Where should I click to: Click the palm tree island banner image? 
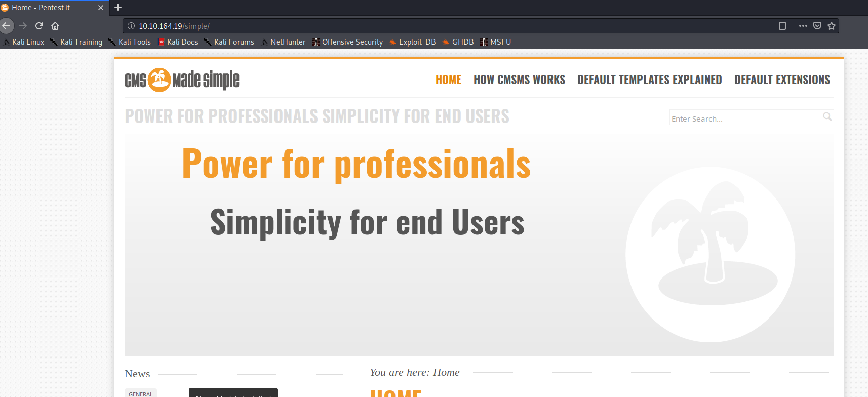pyautogui.click(x=710, y=254)
